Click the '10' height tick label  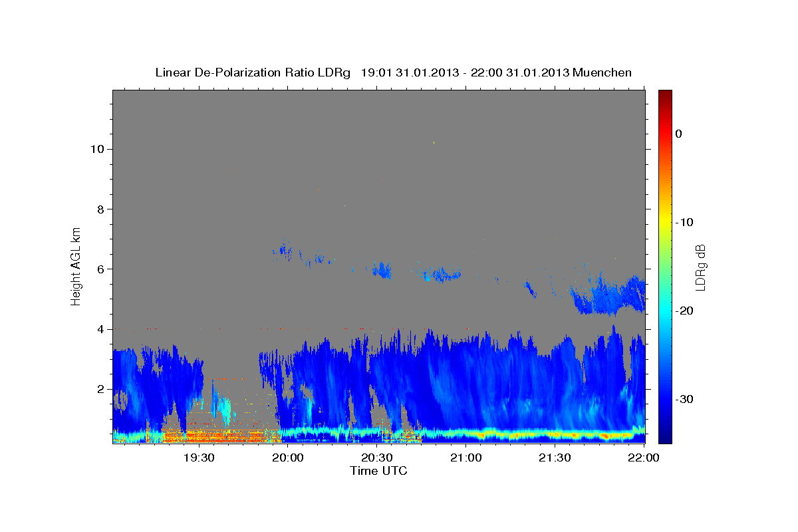pos(96,149)
